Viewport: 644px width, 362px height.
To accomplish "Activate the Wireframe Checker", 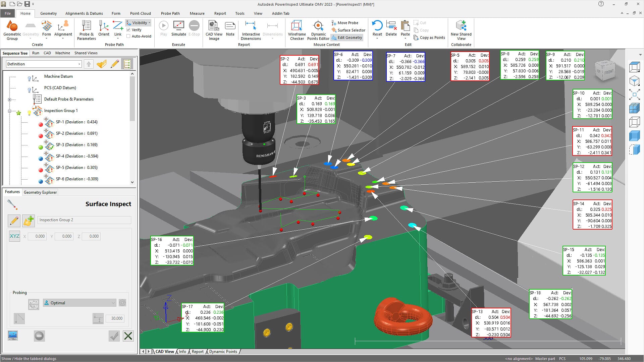I will (x=297, y=29).
